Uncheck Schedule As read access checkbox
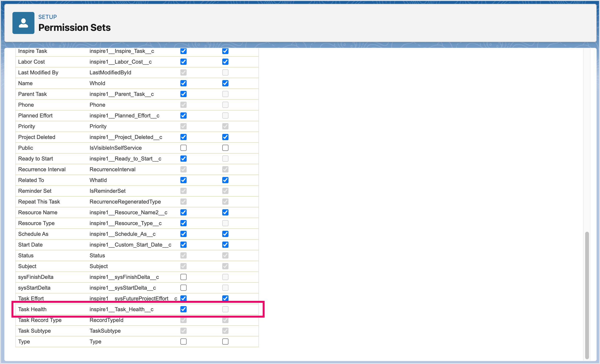The height and width of the screenshot is (364, 600). (183, 234)
